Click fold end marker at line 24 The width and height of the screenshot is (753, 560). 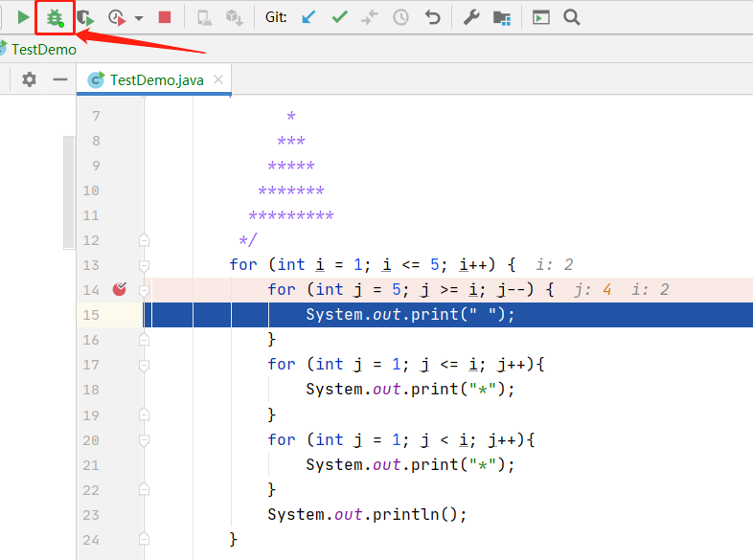click(144, 539)
